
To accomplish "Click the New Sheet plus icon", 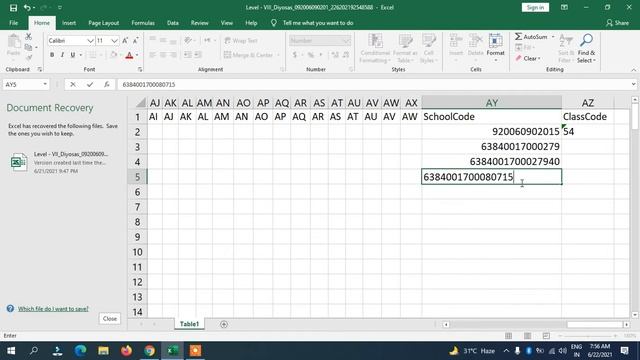I will click(224, 324).
